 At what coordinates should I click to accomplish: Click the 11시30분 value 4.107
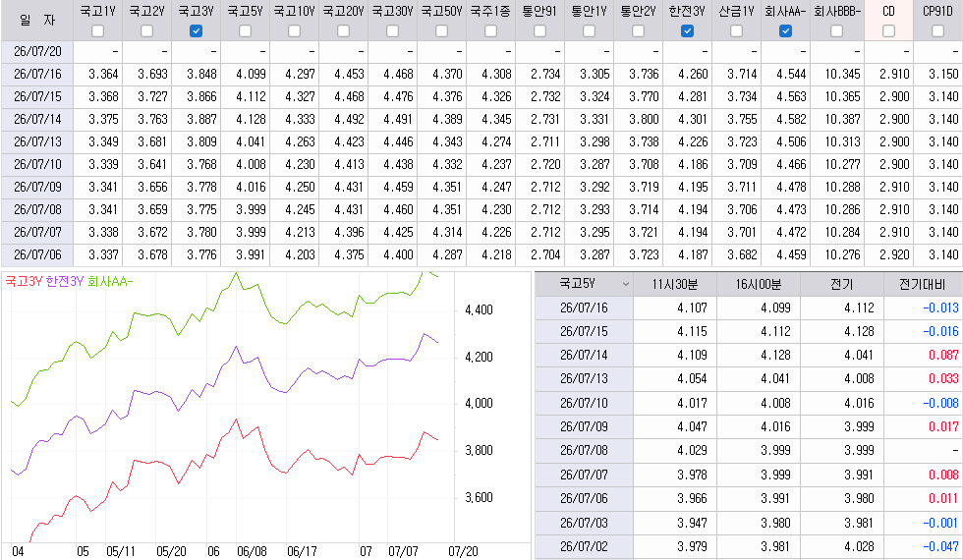click(692, 308)
